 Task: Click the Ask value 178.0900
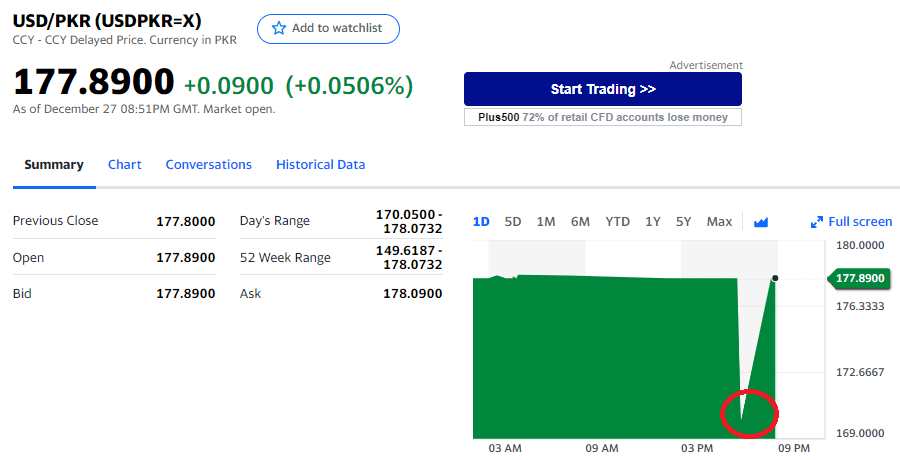[413, 293]
